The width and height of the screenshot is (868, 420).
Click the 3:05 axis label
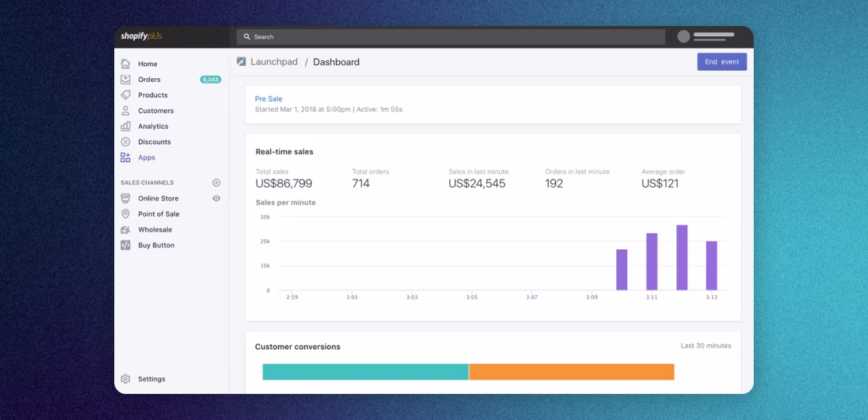point(472,297)
